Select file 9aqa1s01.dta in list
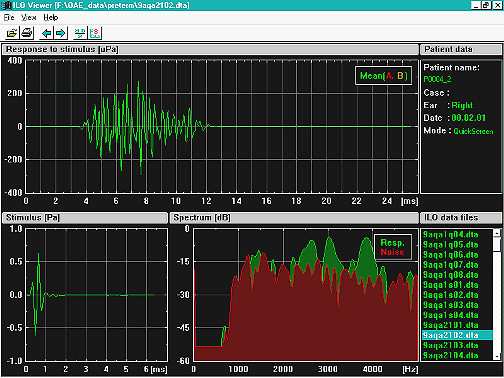The image size is (504, 378). (451, 285)
